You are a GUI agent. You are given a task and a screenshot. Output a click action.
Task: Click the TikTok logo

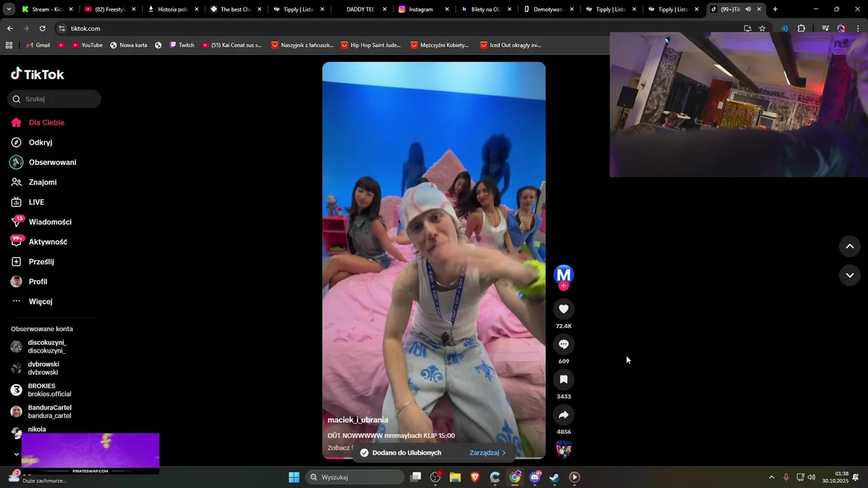[38, 75]
